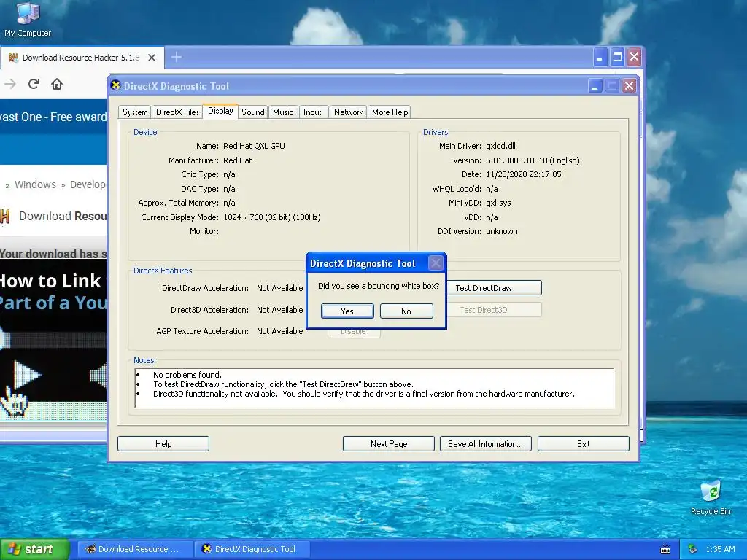The width and height of the screenshot is (747, 560).
Task: Minimize the DirectX Diagnostic Tool window
Action: pyautogui.click(x=595, y=86)
